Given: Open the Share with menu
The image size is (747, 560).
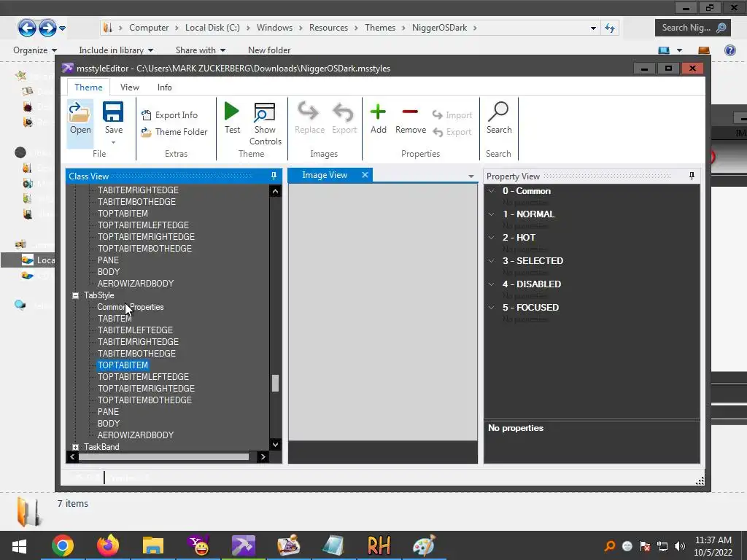Looking at the screenshot, I should click(200, 50).
